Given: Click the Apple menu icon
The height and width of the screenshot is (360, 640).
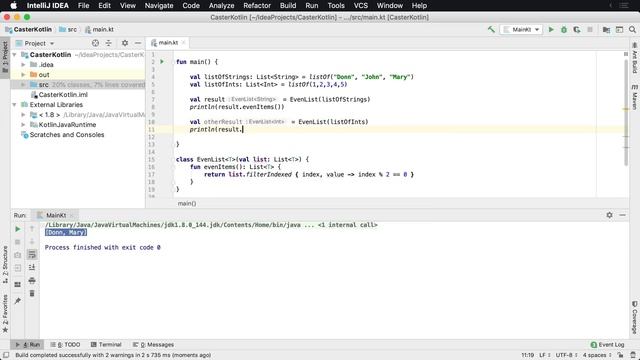Looking at the screenshot, I should [x=13, y=5].
